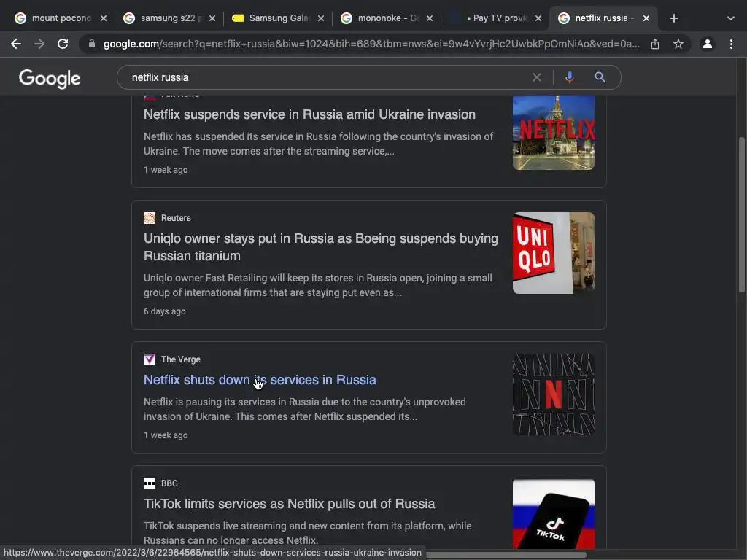Go to Google home via logo
Viewport: 747px width, 560px height.
50,79
